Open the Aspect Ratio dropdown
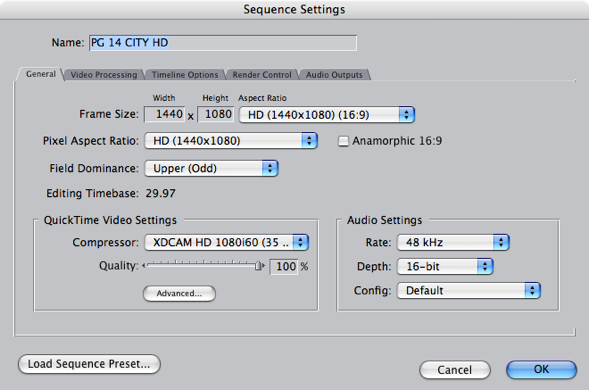This screenshot has height=390, width=589. pyautogui.click(x=327, y=115)
